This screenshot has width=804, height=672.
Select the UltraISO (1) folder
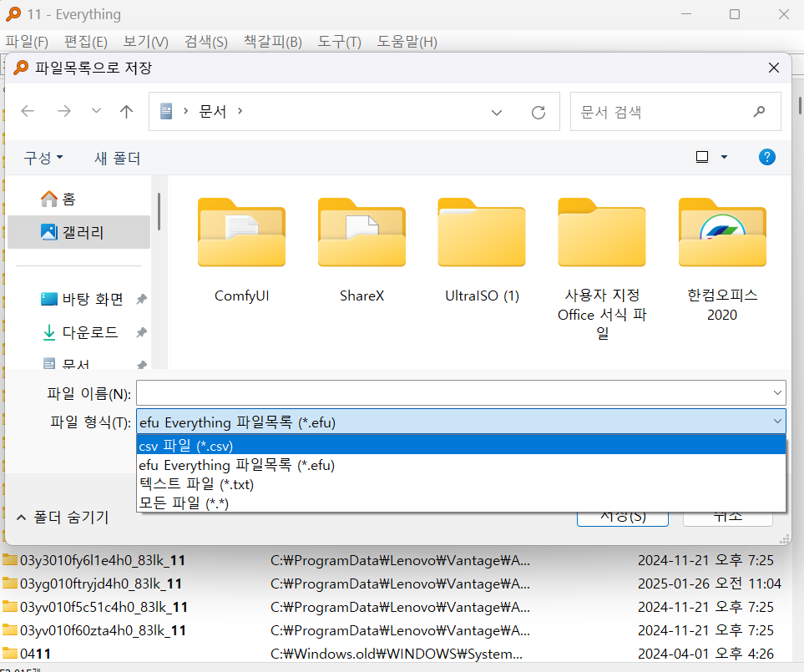point(482,250)
